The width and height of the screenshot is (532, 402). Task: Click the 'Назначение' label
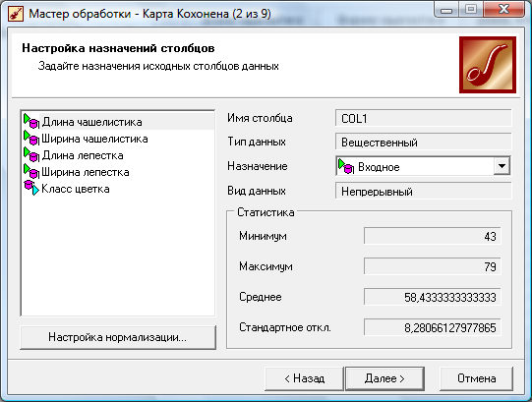[x=258, y=166]
